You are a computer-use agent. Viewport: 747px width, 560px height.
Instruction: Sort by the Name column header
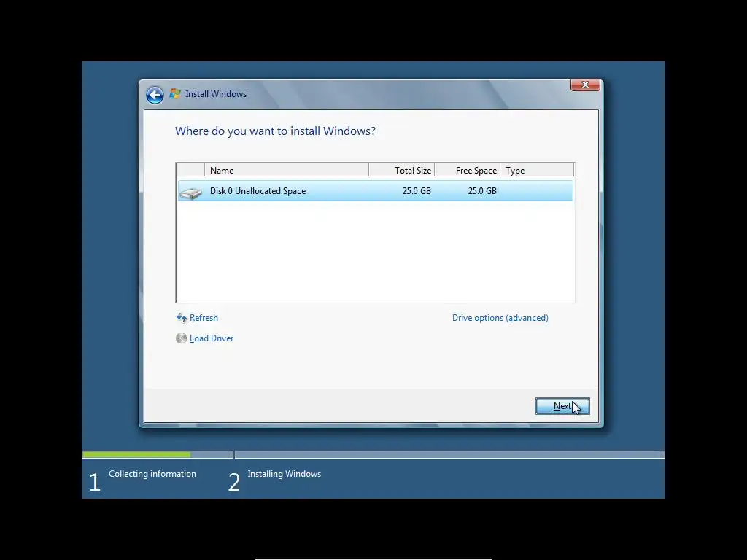(x=286, y=170)
